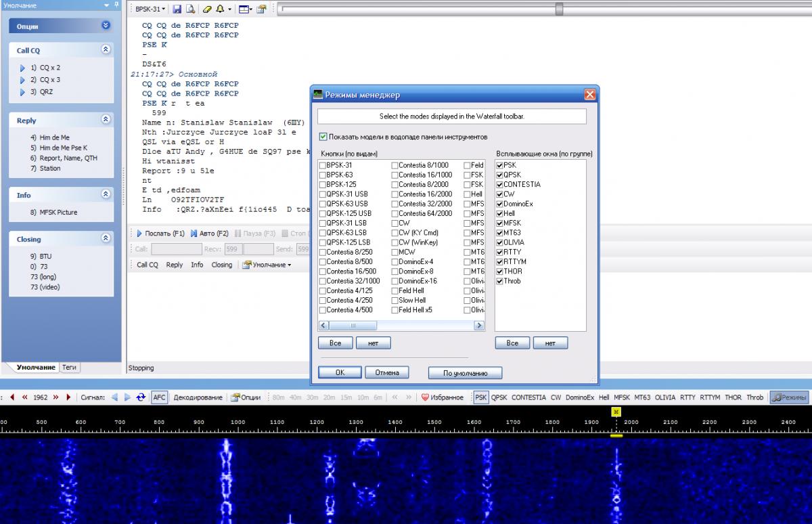The width and height of the screenshot is (812, 524).
Task: Click the bell alarm icon
Action: 220,9
